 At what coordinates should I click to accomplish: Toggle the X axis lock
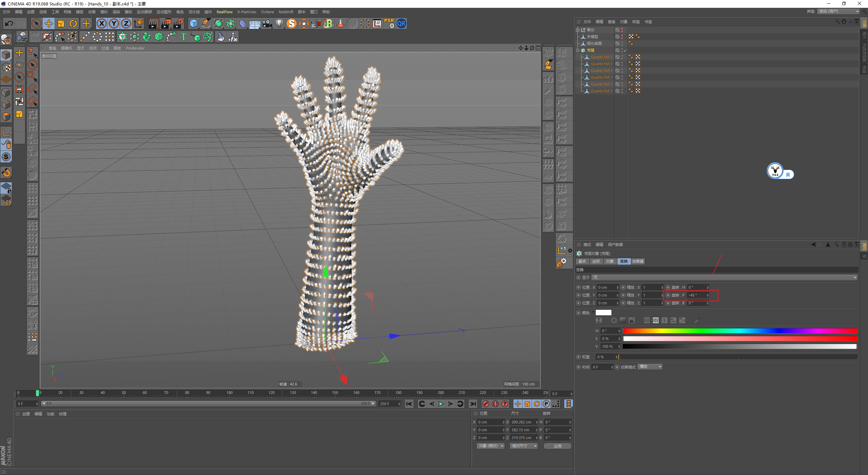point(101,23)
